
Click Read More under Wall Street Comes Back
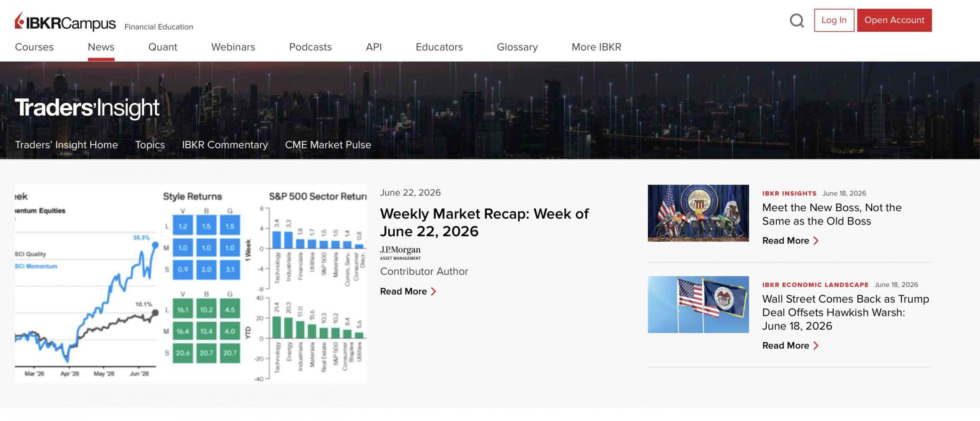(786, 346)
